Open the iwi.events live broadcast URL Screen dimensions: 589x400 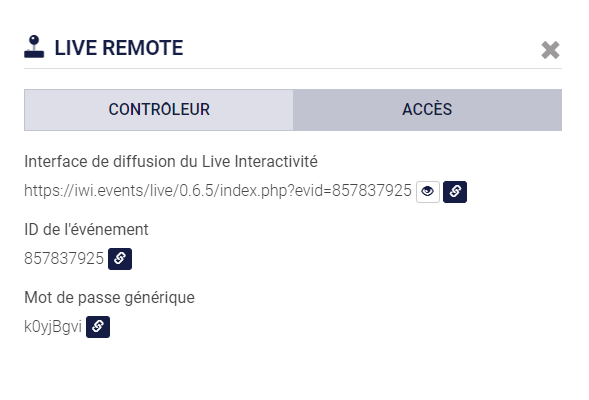(218, 191)
